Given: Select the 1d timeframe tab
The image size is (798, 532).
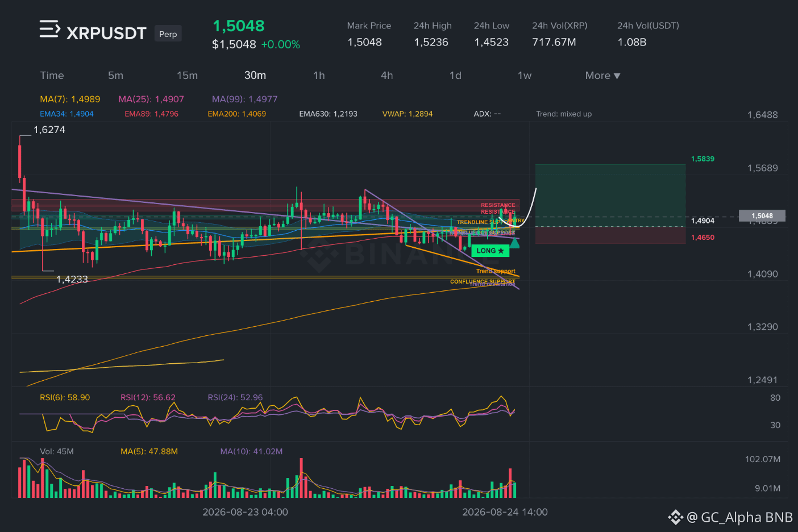Looking at the screenshot, I should coord(455,76).
